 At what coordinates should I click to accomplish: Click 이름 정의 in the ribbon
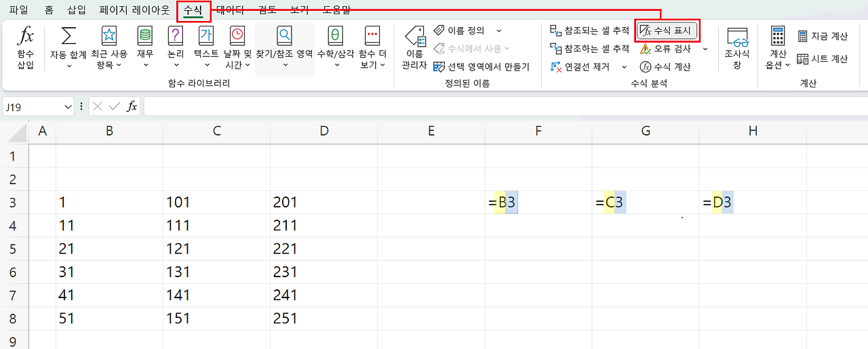[x=459, y=30]
